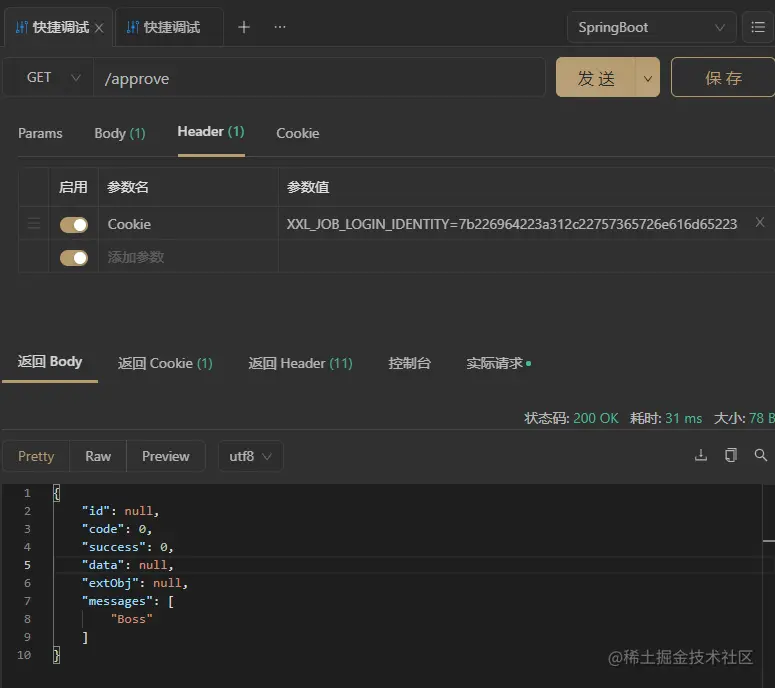Close the first 快捷调试 tab

pyautogui.click(x=99, y=28)
